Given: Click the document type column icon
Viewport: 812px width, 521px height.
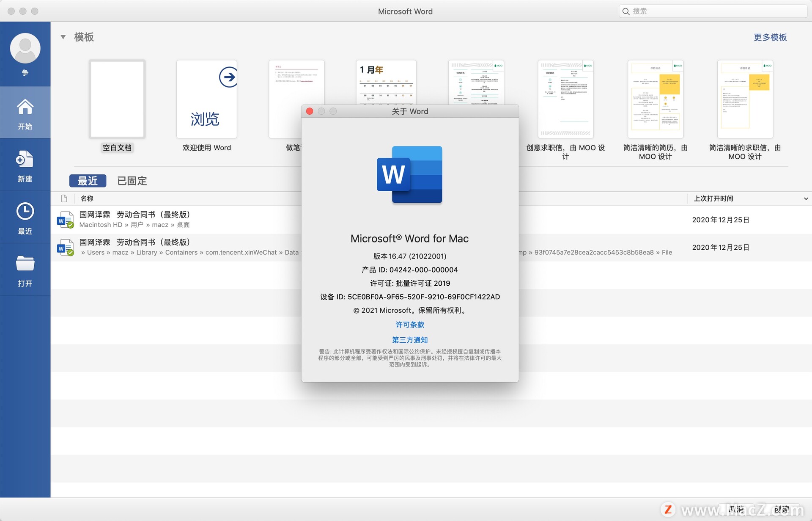Looking at the screenshot, I should click(64, 198).
